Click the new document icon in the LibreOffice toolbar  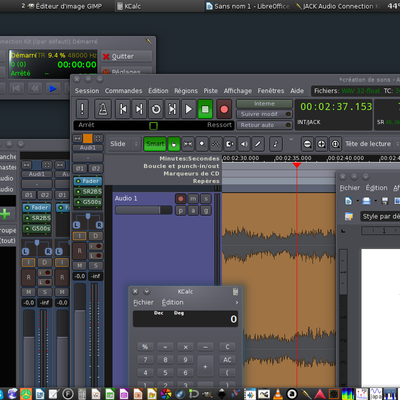pos(348,201)
